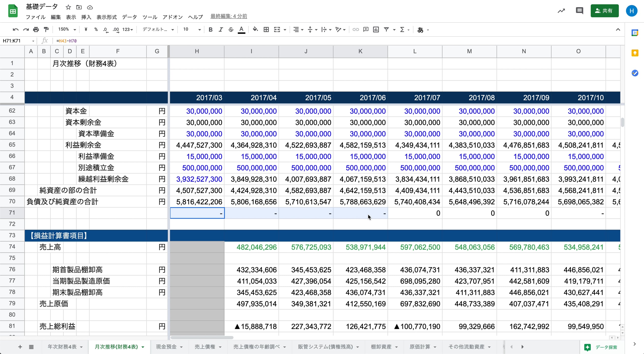The width and height of the screenshot is (644, 354).
Task: Open the 挿入 menu
Action: [86, 17]
